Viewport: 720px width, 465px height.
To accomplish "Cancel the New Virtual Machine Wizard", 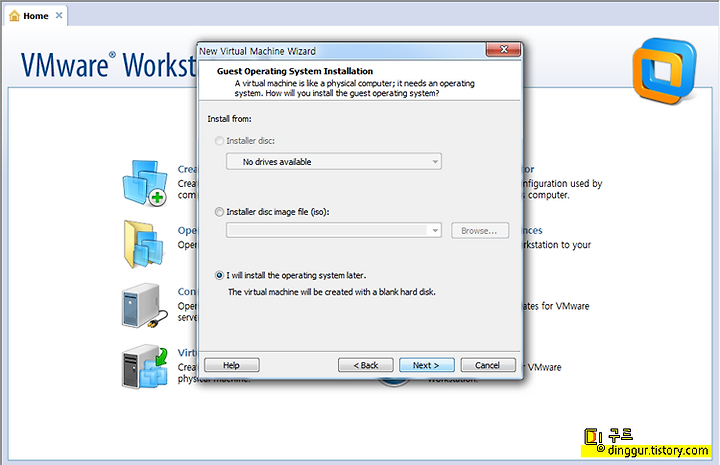I will click(x=488, y=365).
